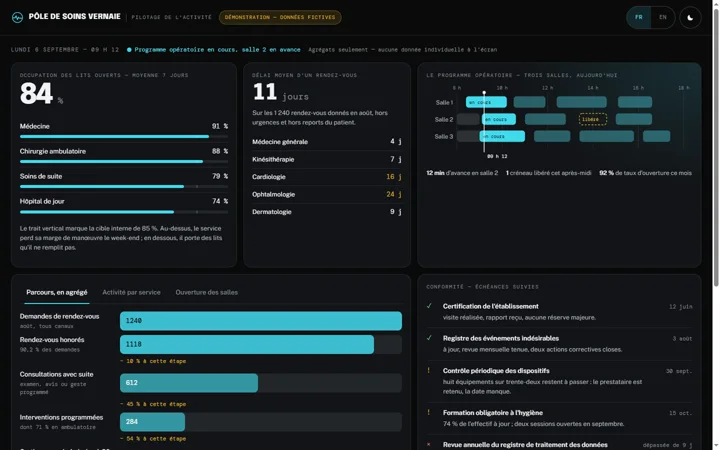
Task: Switch language to FR
Action: click(639, 17)
